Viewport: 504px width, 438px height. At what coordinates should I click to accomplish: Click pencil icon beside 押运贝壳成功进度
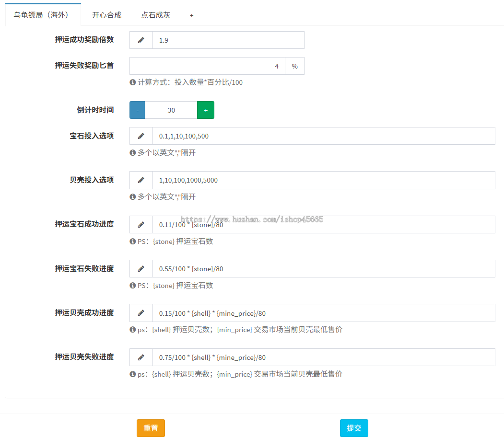tap(141, 313)
